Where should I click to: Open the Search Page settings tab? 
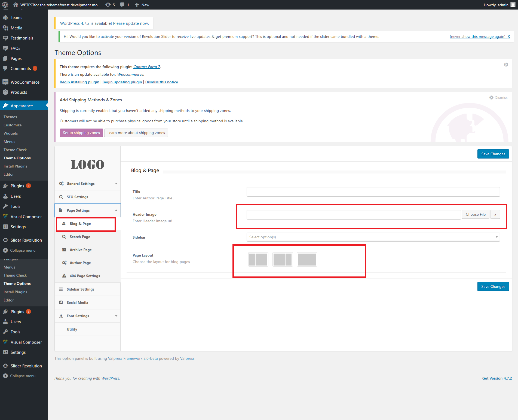click(80, 237)
